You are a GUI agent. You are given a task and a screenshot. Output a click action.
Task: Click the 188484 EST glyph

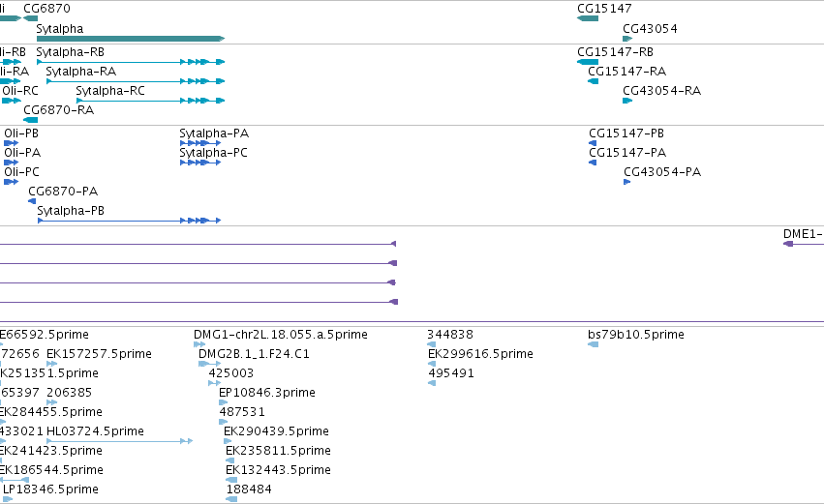pos(231,499)
